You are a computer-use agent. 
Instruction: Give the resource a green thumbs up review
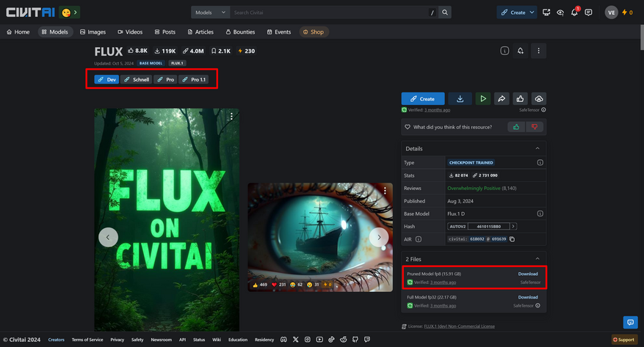coord(516,127)
